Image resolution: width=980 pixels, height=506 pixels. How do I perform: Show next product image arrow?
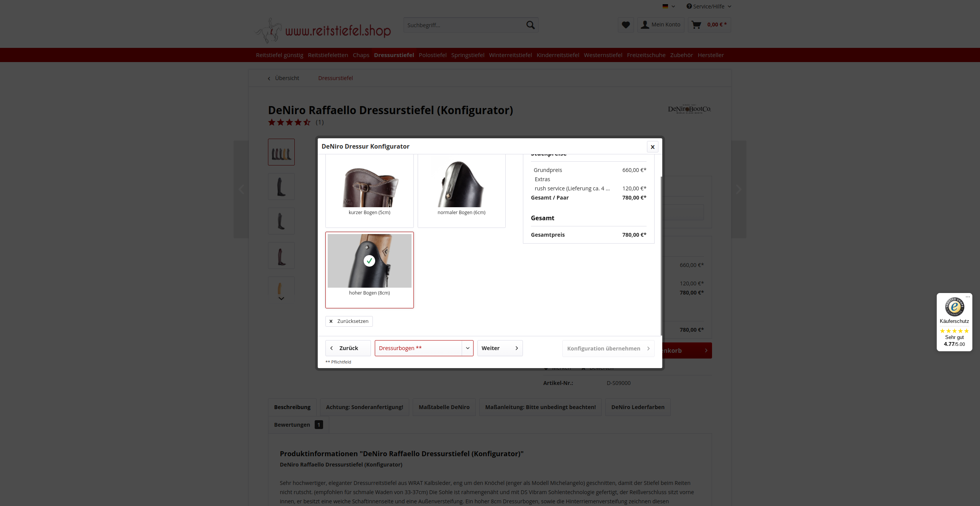pyautogui.click(x=738, y=189)
